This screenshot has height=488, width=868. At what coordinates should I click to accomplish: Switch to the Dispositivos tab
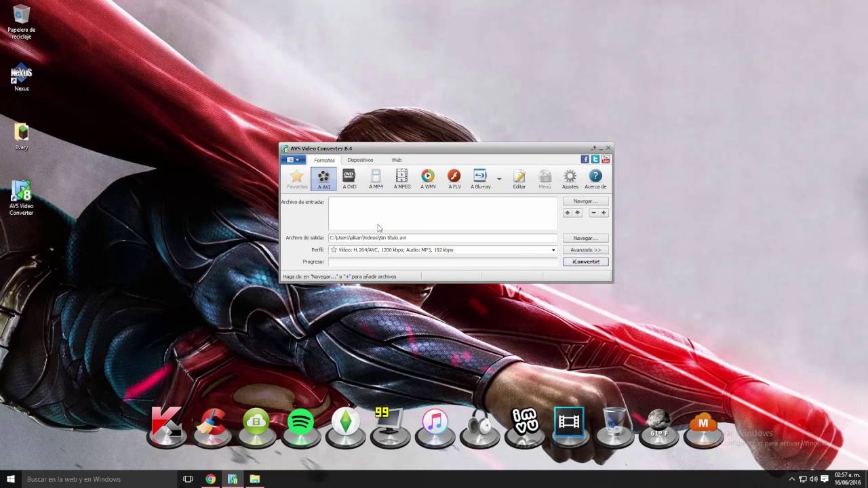point(360,160)
